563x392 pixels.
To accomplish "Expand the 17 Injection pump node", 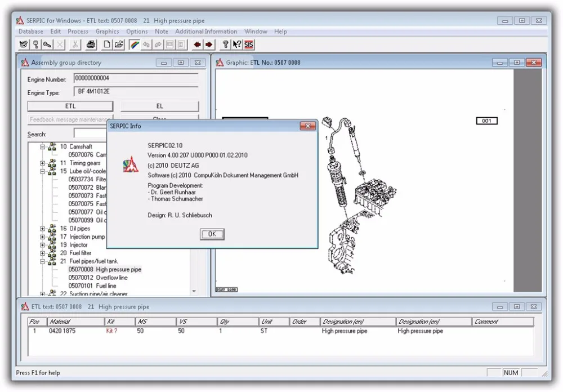I will pyautogui.click(x=41, y=237).
